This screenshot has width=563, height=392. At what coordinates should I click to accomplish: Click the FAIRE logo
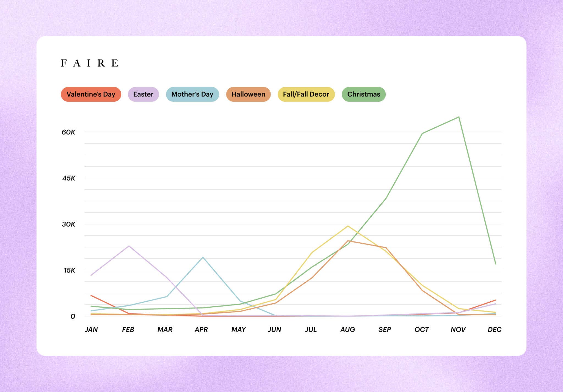tap(90, 63)
